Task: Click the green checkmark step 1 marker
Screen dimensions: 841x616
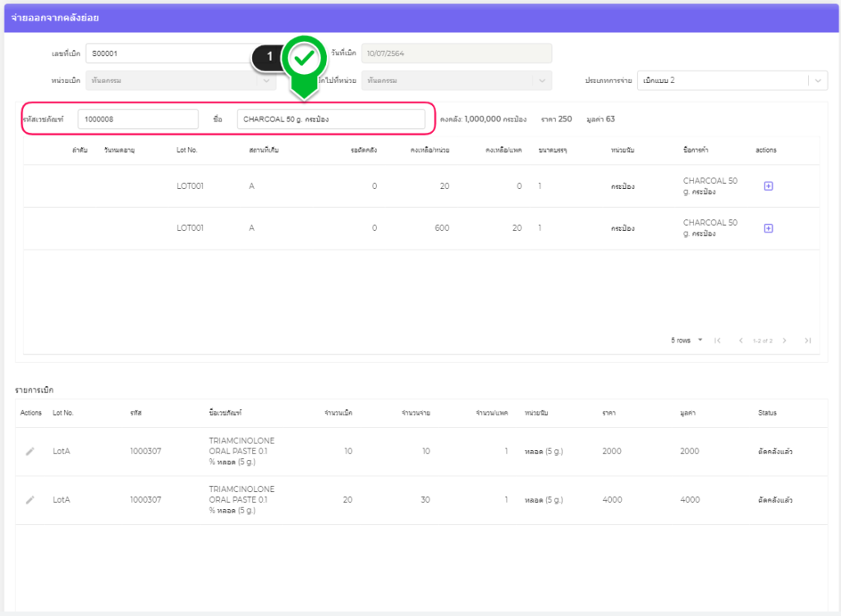Action: pyautogui.click(x=305, y=58)
